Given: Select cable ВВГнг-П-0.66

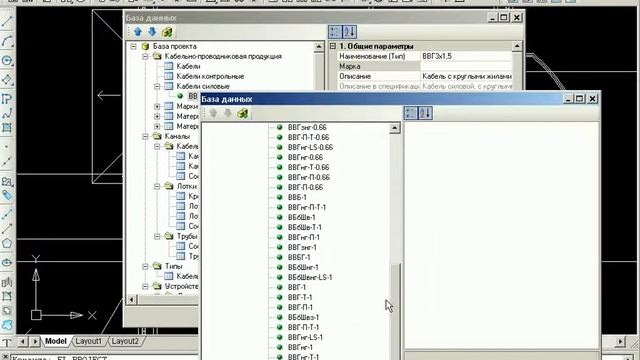Looking at the screenshot, I should click(x=309, y=178).
